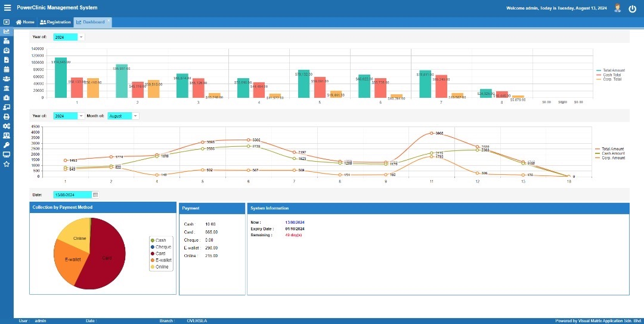The height and width of the screenshot is (324, 644).
Task: Switch to the Home tab
Action: 25,22
